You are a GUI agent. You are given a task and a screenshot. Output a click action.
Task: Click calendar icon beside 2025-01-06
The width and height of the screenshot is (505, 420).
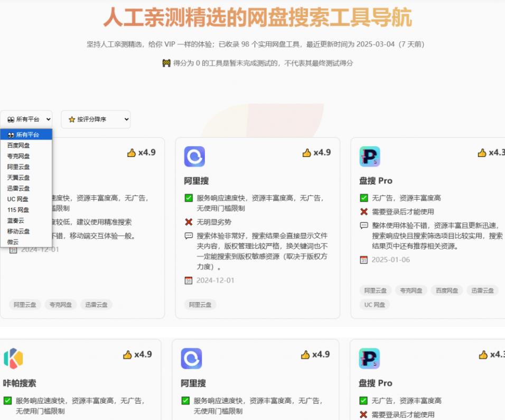363,260
